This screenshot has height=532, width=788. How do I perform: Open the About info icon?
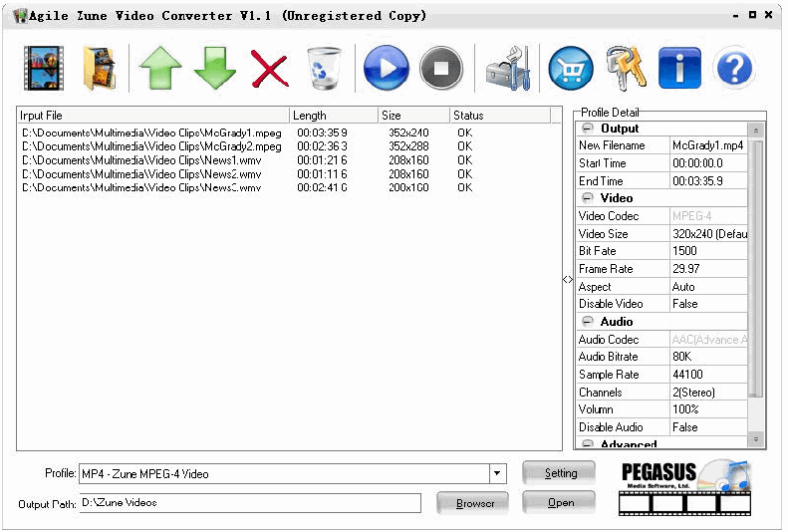tap(679, 68)
